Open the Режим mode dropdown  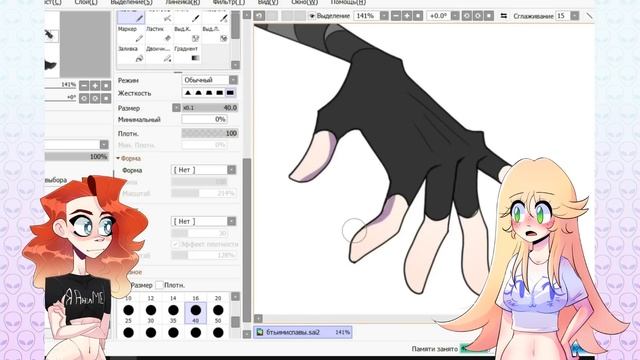[x=233, y=80]
